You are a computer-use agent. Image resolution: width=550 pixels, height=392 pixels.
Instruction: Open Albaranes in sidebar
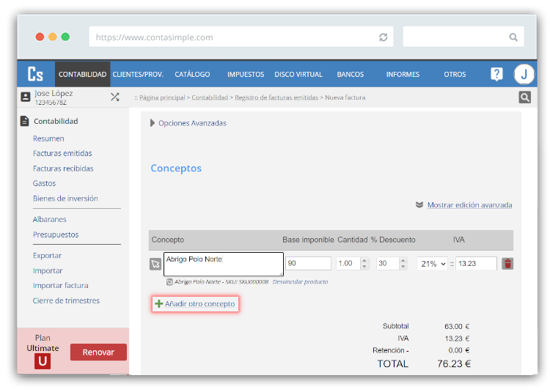point(49,219)
